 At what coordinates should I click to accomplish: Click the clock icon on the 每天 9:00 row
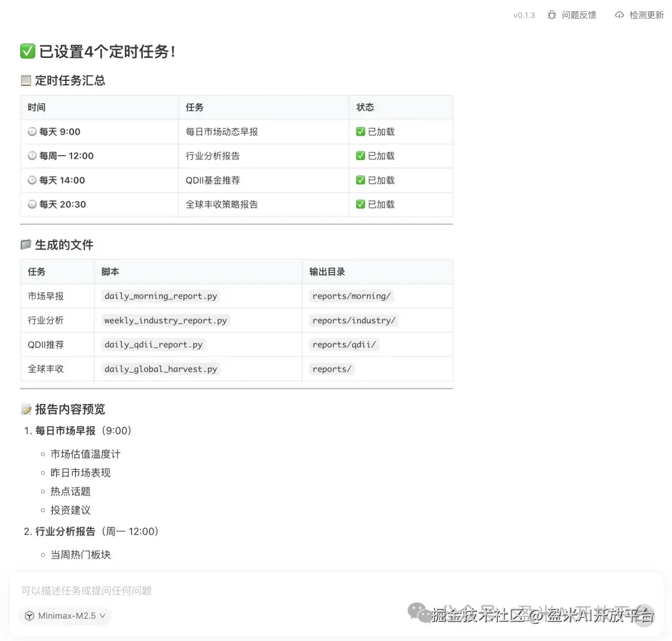tap(33, 131)
